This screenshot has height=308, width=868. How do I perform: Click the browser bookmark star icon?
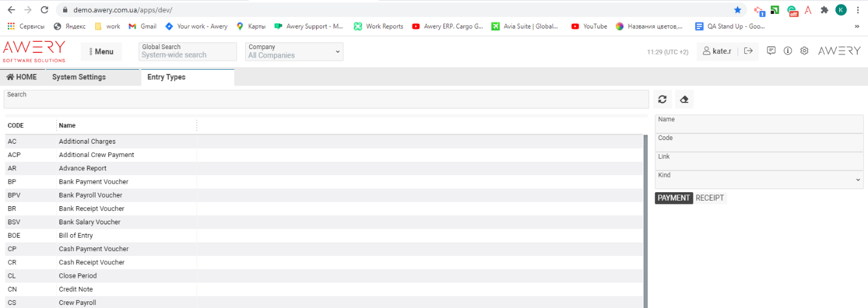[738, 10]
